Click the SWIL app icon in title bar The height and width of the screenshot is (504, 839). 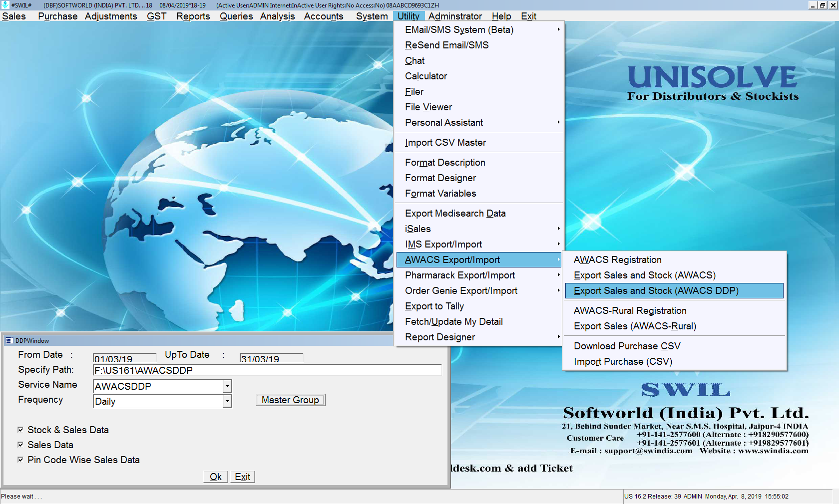[5, 5]
